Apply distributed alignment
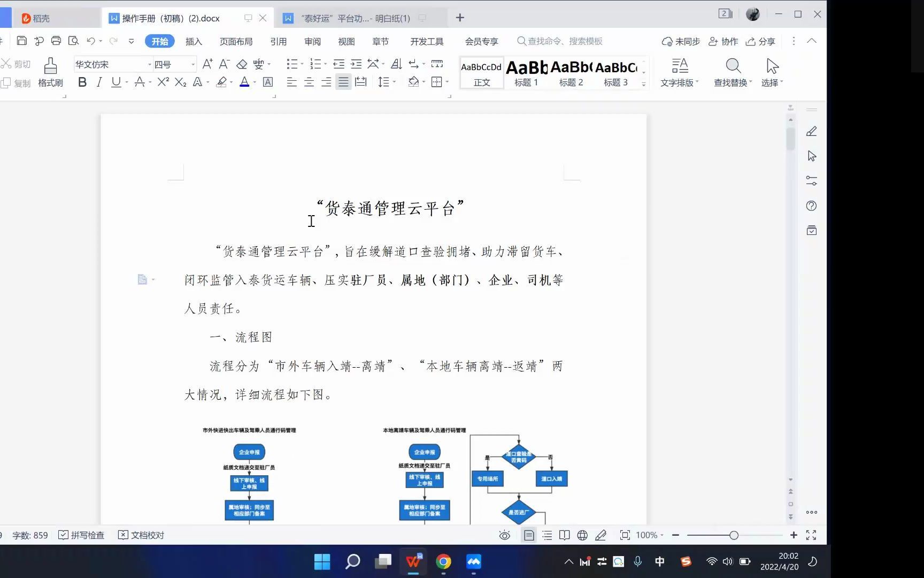 [x=361, y=82]
